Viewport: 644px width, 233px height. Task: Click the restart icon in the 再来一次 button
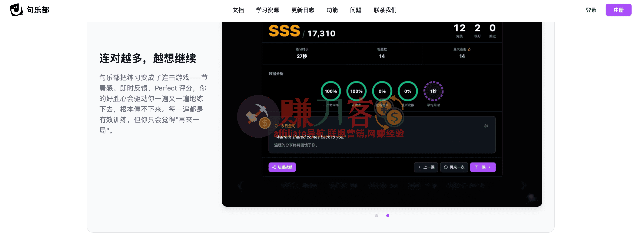(446, 167)
